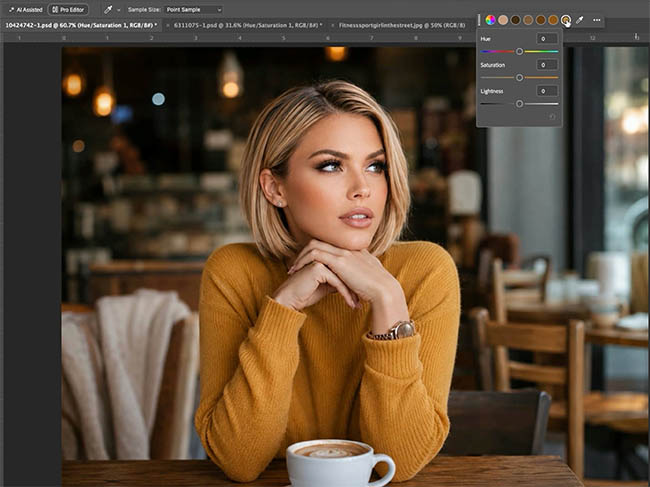Click the Lightness slider handle

(519, 104)
